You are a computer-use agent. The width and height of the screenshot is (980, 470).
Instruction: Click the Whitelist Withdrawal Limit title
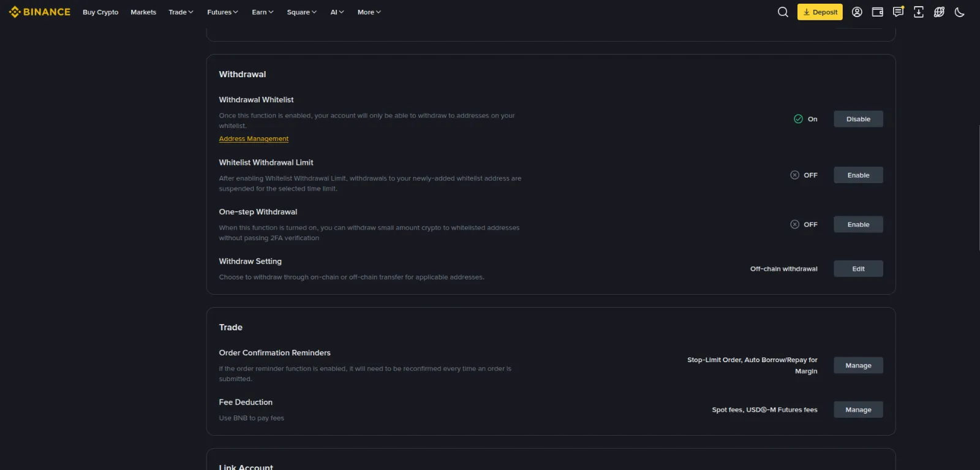[266, 162]
